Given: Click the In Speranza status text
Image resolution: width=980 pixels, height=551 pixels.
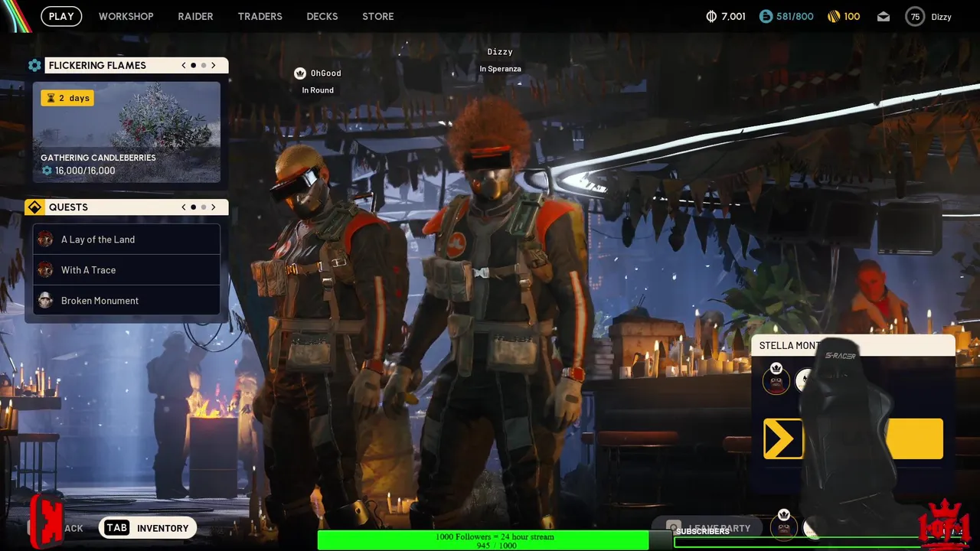Looking at the screenshot, I should click(500, 69).
